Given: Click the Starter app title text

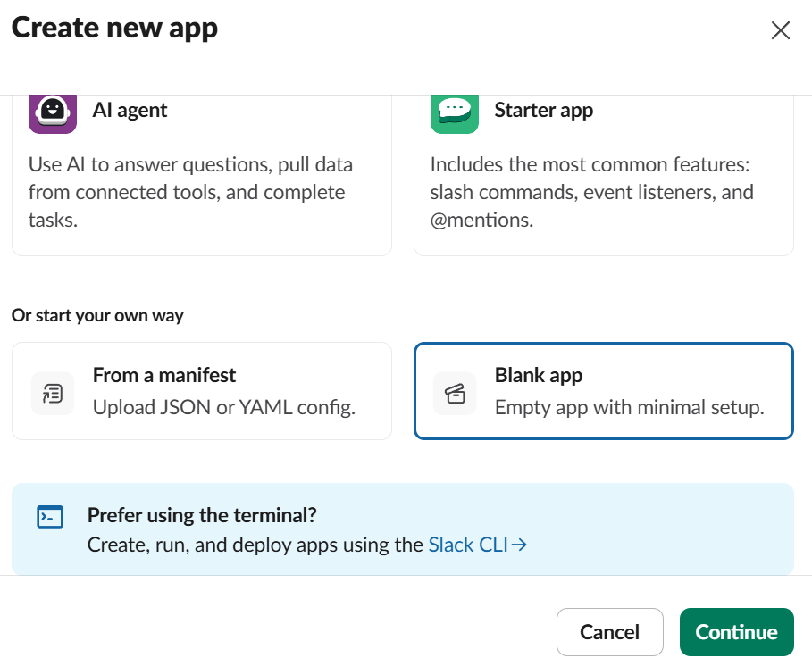Looking at the screenshot, I should point(544,110).
